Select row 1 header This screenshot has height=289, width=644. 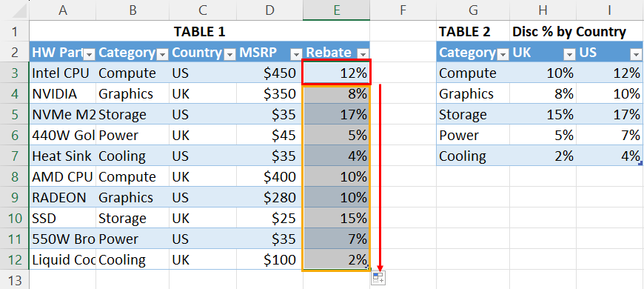tap(15, 31)
